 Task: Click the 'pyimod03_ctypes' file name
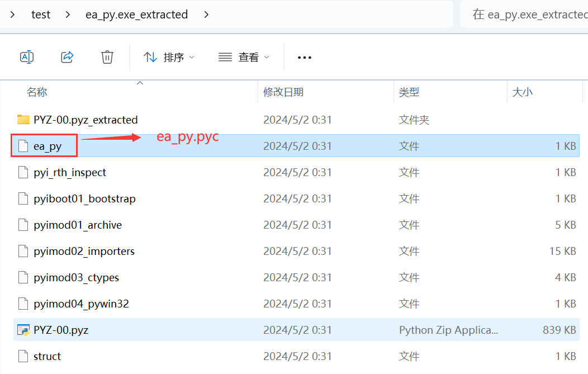[76, 278]
